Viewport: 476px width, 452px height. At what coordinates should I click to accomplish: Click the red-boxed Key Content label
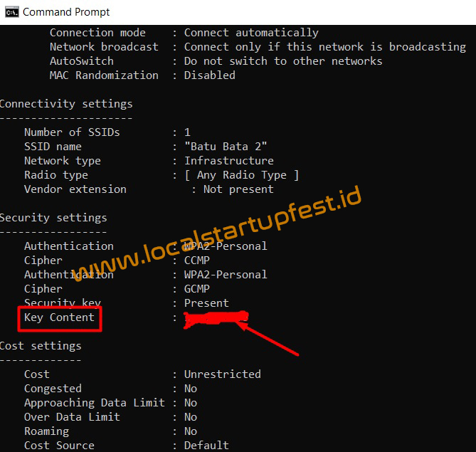click(60, 317)
